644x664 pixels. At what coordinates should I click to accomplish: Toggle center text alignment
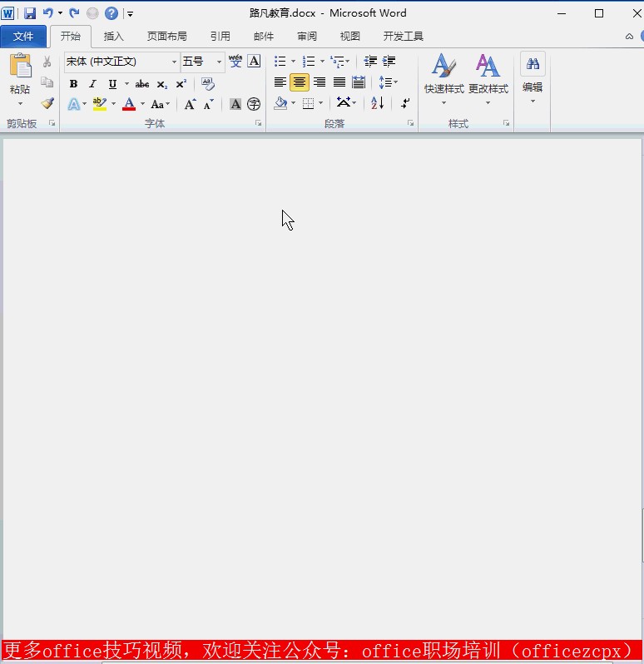click(300, 82)
